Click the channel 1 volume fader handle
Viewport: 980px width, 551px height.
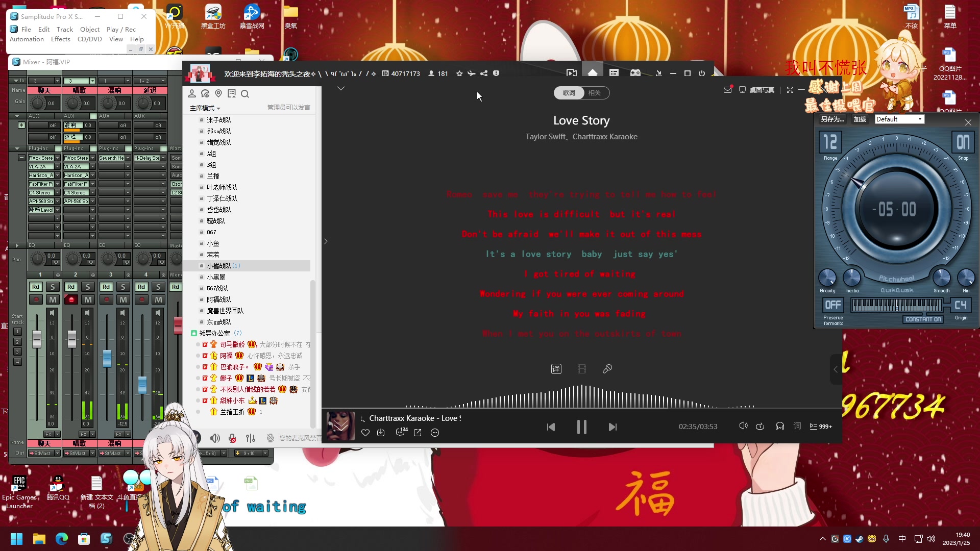[37, 339]
